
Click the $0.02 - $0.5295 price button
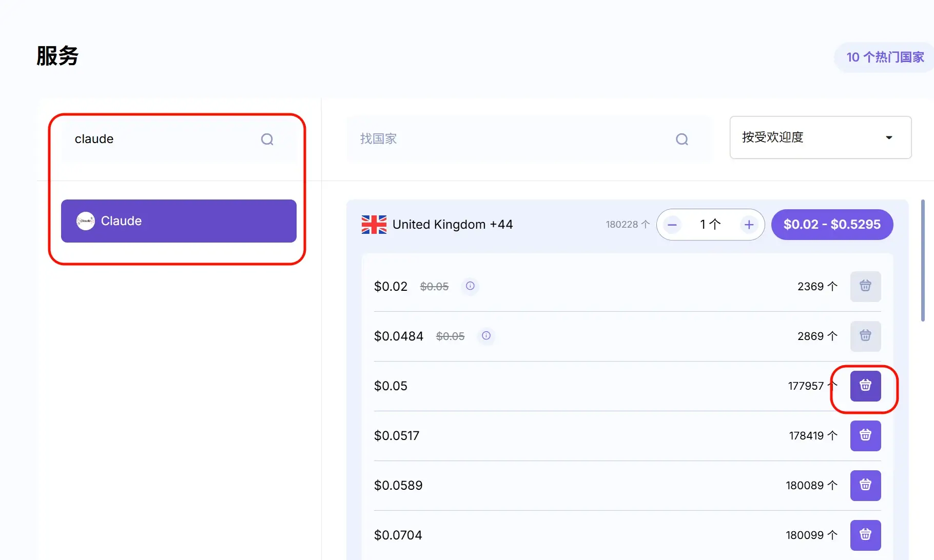[832, 225]
